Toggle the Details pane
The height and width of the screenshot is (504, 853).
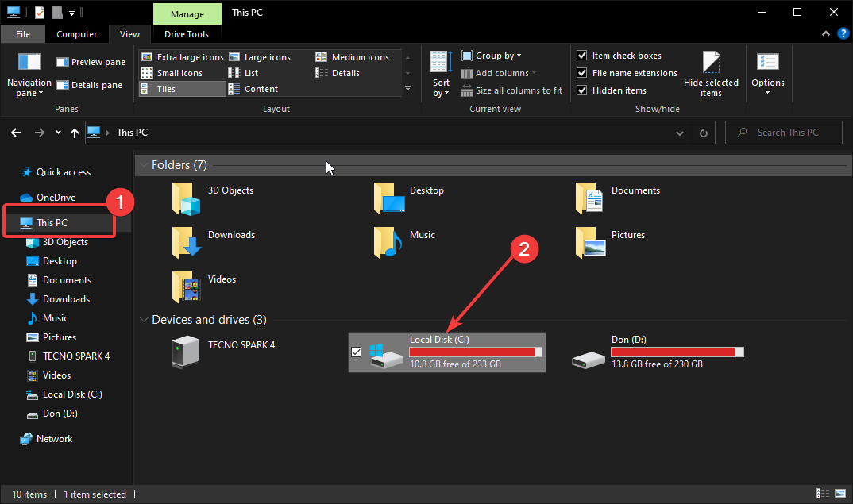pyautogui.click(x=90, y=85)
